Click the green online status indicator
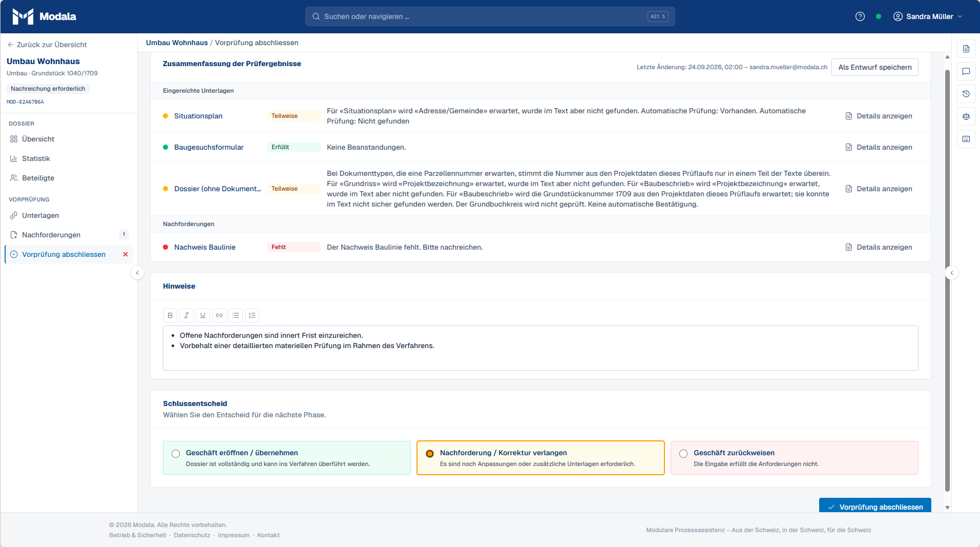 click(x=879, y=16)
